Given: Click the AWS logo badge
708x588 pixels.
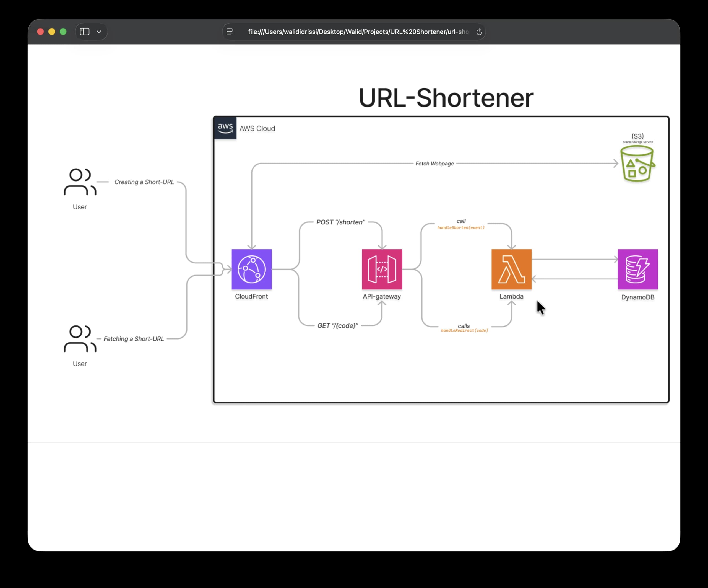Looking at the screenshot, I should [x=225, y=128].
